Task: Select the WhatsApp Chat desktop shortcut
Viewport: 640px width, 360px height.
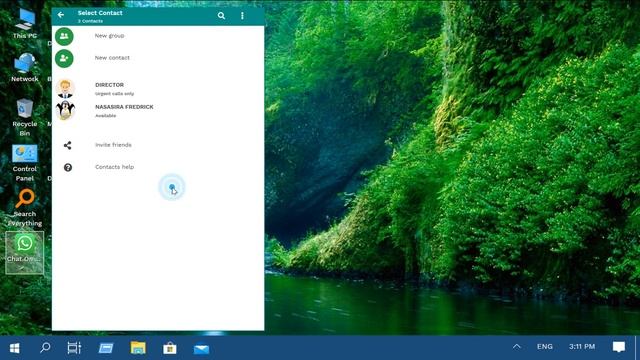Action: tap(24, 252)
